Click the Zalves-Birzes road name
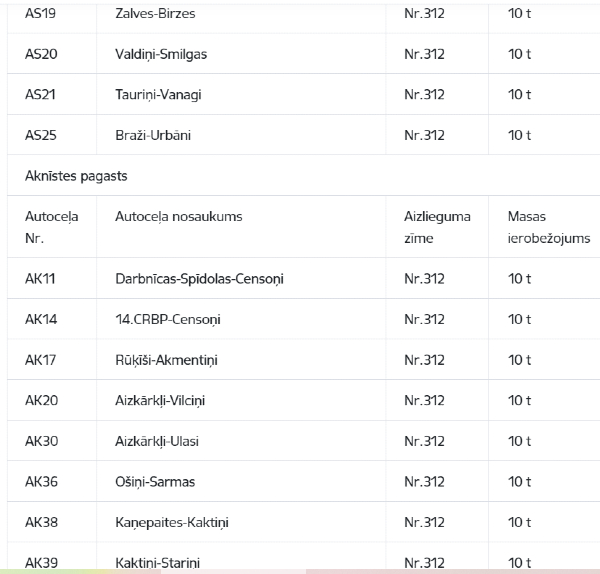Viewport: 600px width, 574px height. pyautogui.click(x=155, y=14)
